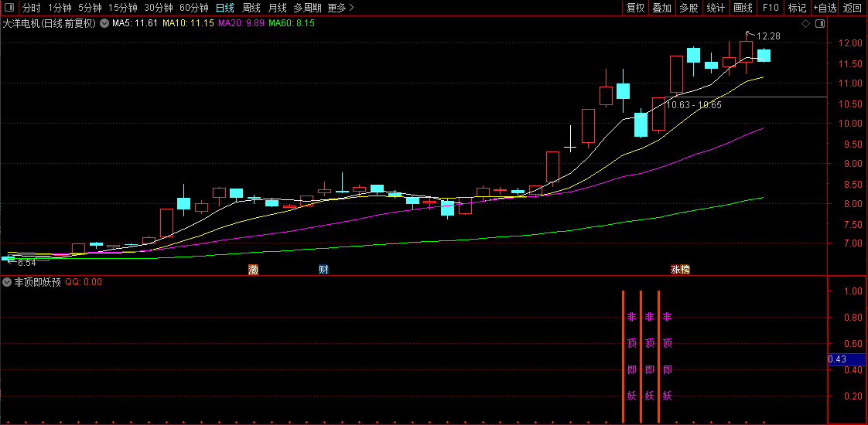
Task: Click the 财 financial marker icon
Action: tap(323, 270)
